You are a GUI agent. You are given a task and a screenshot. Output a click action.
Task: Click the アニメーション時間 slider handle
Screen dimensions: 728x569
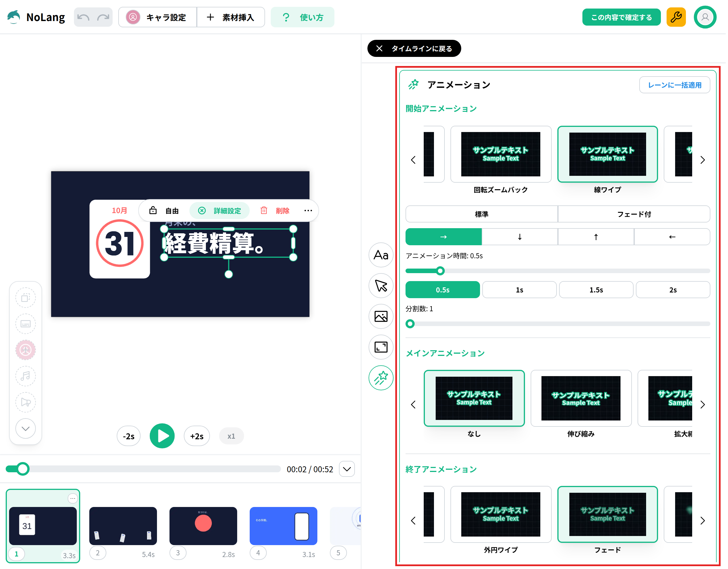(x=441, y=271)
